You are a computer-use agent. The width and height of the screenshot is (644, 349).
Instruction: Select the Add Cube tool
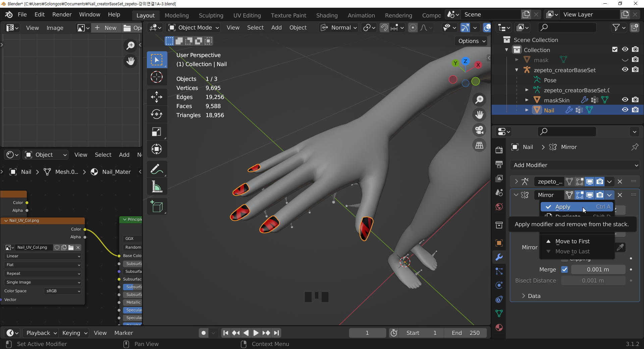[x=157, y=206]
